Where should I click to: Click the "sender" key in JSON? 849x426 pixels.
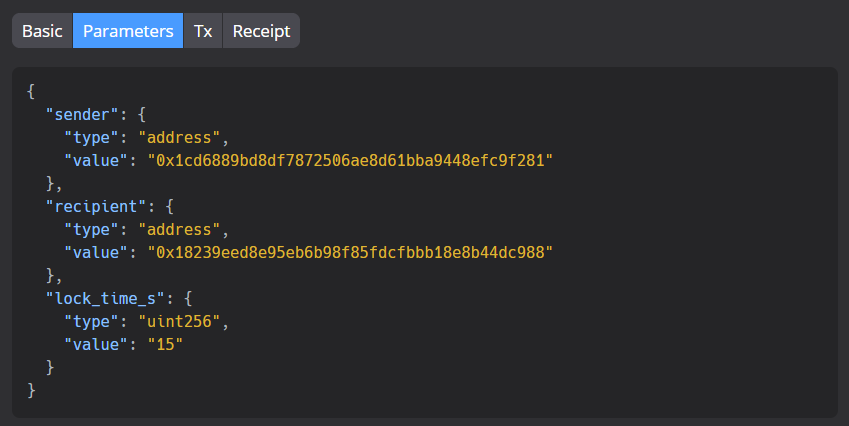(82, 114)
